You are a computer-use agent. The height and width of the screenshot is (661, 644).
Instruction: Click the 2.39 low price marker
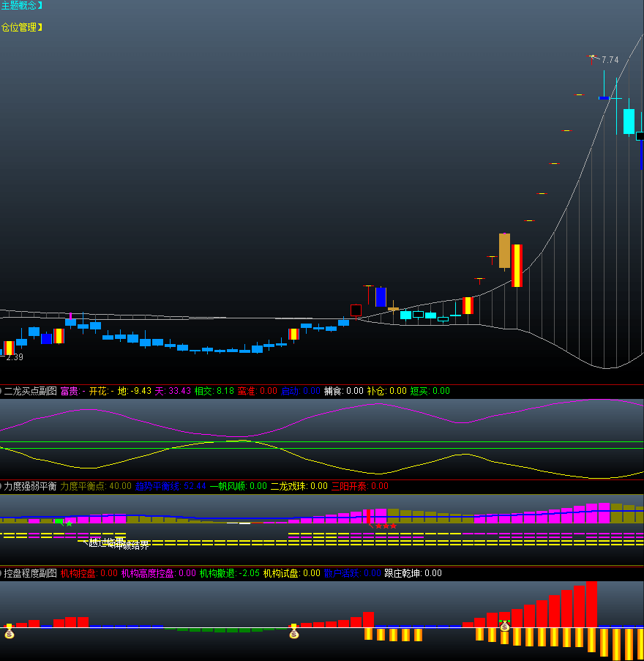click(x=14, y=357)
